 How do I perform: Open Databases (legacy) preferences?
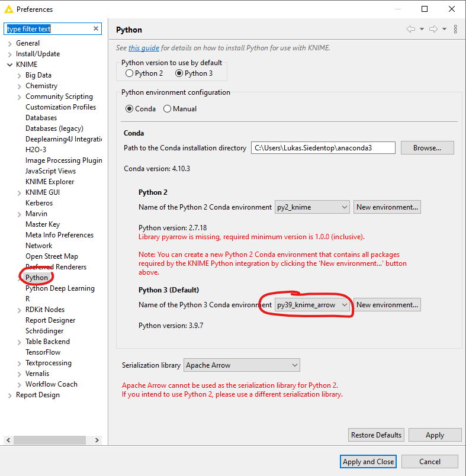[54, 128]
